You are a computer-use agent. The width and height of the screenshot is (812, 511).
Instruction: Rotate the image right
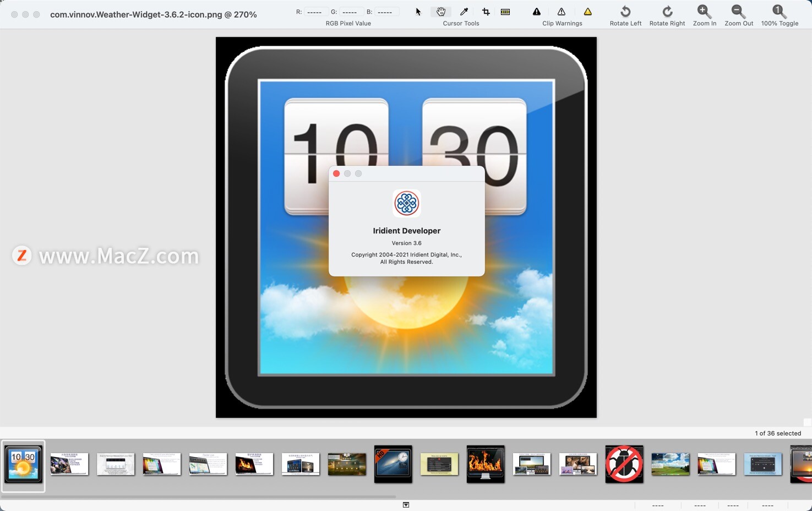click(667, 15)
